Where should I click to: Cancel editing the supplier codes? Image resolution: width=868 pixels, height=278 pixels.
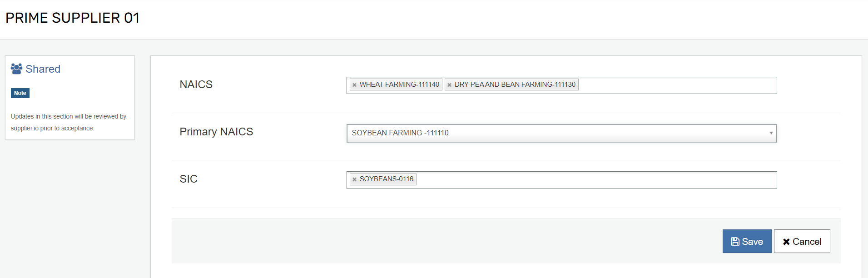802,241
